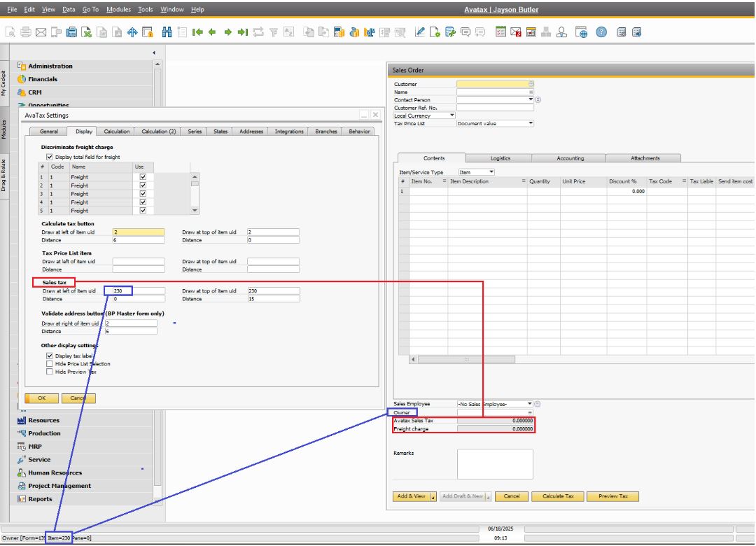Viewport: 756px width, 546px height.
Task: Uncheck Display tax label option
Action: click(x=49, y=356)
